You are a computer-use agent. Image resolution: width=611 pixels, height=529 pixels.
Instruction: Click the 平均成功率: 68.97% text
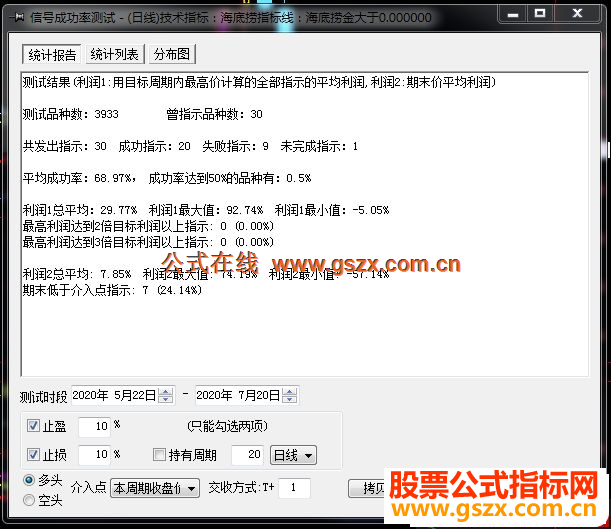coord(79,178)
